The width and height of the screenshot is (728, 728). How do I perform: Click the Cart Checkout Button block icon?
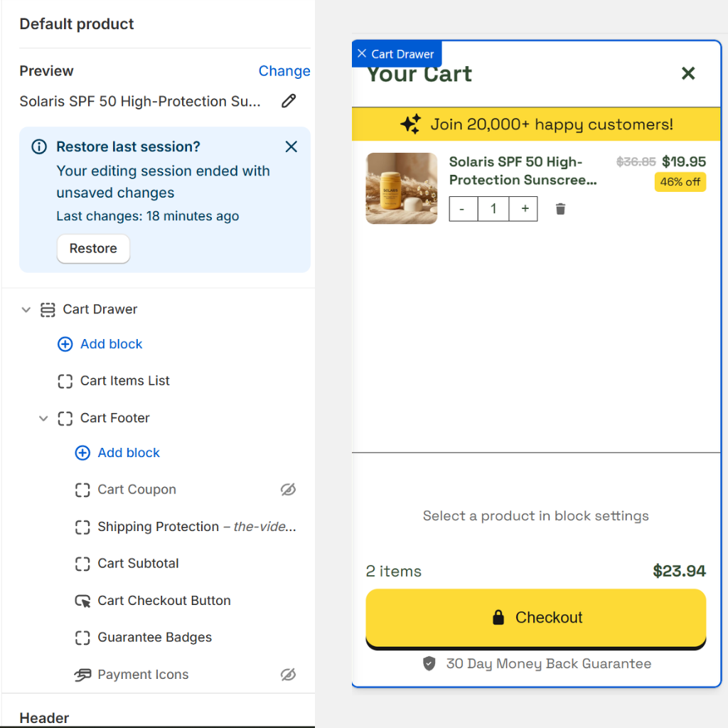[82, 601]
